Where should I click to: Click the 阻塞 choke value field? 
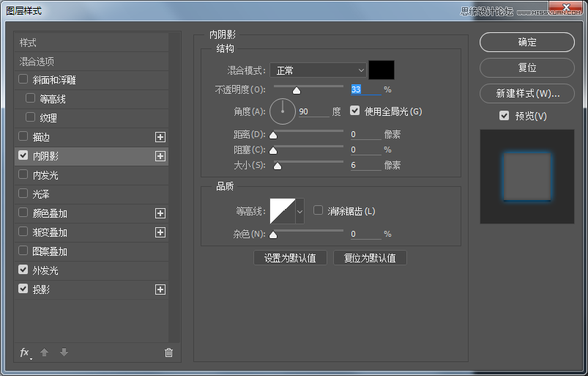coord(365,150)
